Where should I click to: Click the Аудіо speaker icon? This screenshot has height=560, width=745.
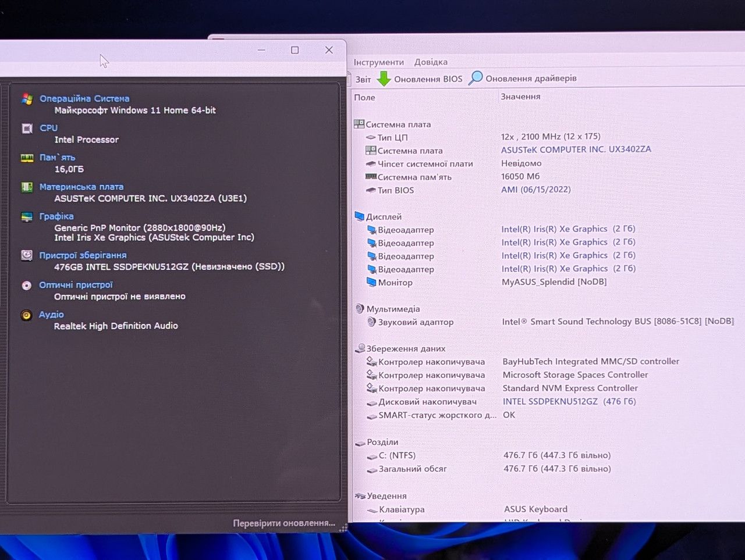click(26, 315)
